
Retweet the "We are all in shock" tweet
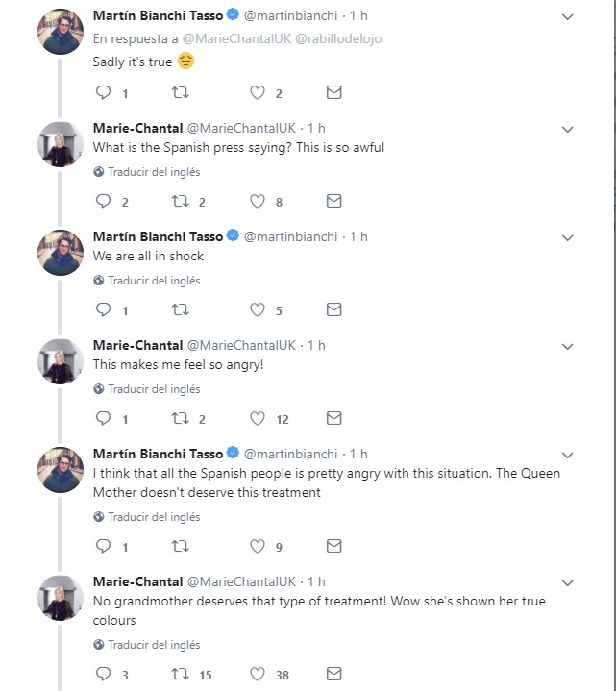pos(180,310)
